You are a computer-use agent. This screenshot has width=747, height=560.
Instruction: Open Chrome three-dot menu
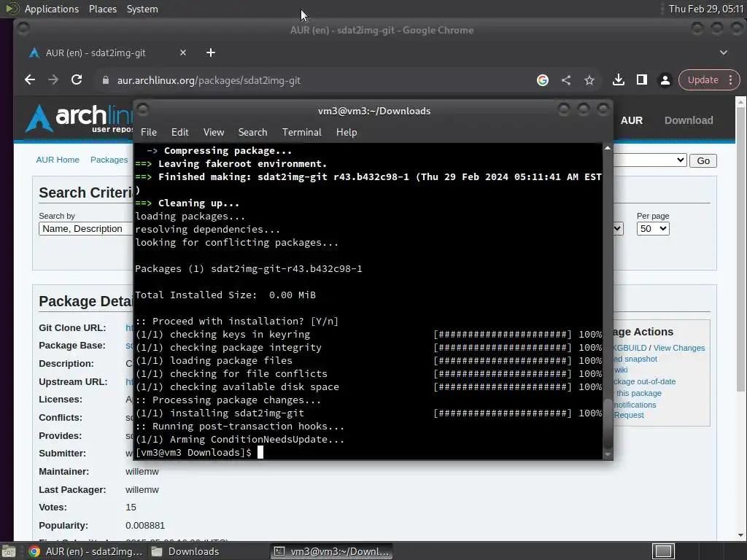(x=730, y=80)
